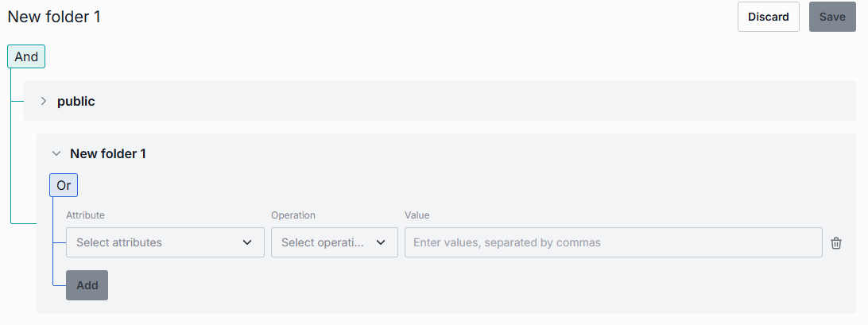868x325 pixels.
Task: Toggle the And logical operator
Action: pos(26,56)
